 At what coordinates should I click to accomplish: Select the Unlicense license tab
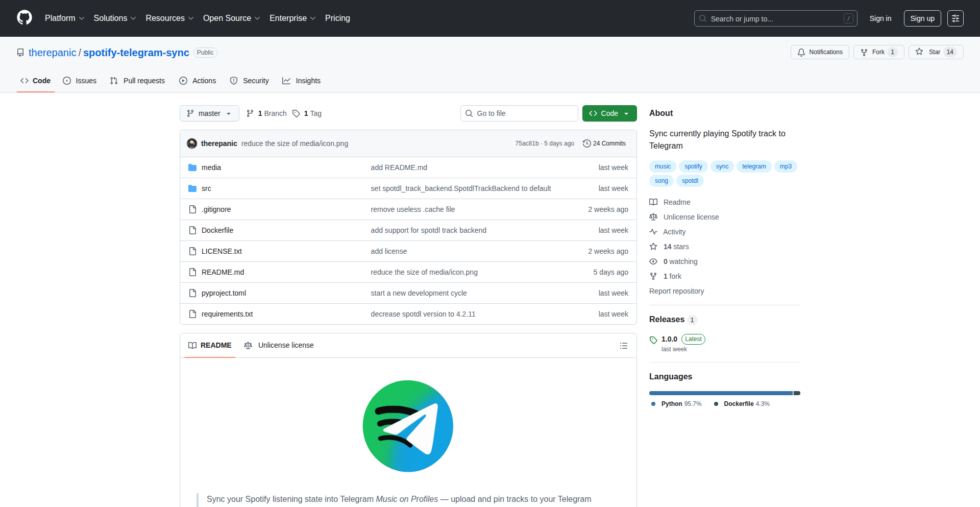[x=279, y=346]
